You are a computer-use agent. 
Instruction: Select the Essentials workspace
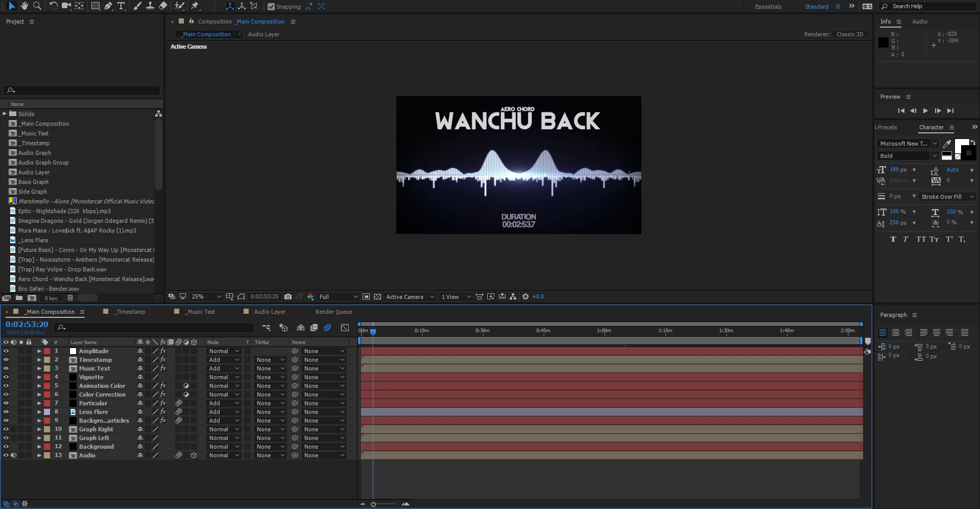point(768,7)
